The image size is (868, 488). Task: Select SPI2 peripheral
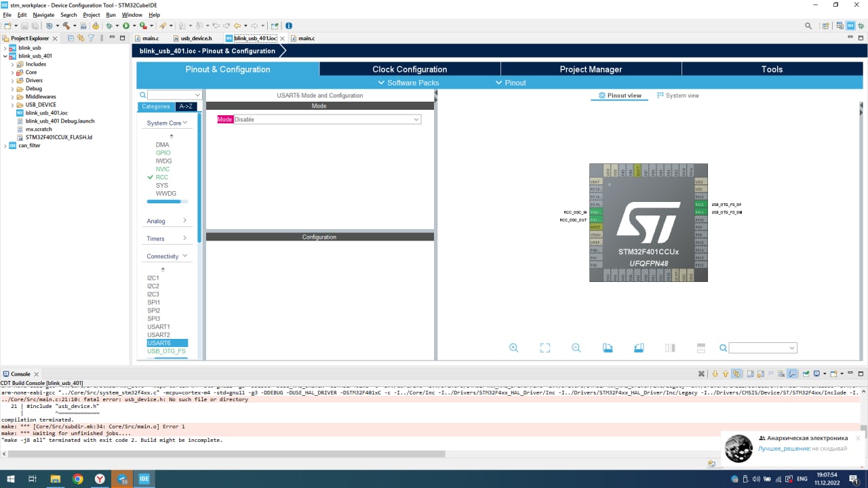(153, 310)
